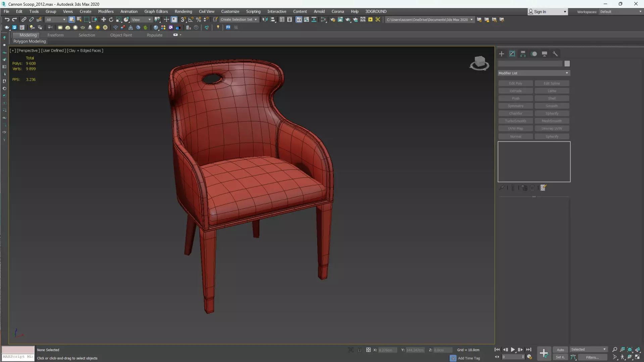
Task: Click the Mirror tool icon
Action: 265,19
